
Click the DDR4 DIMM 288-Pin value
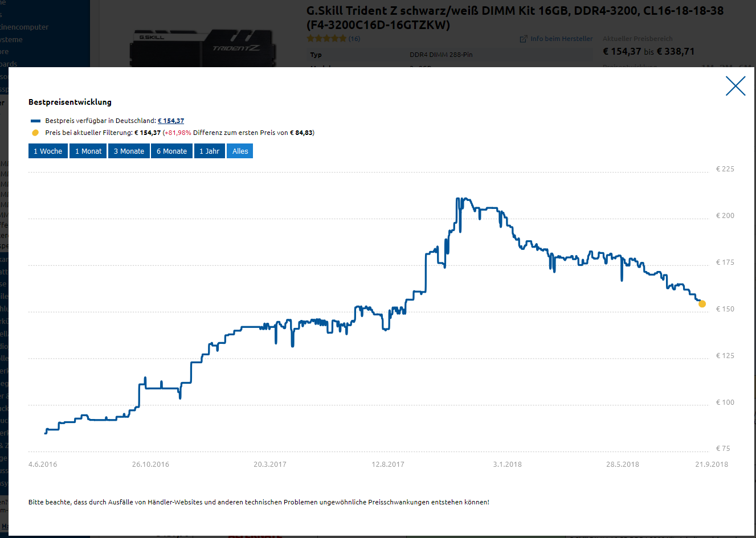coord(441,55)
